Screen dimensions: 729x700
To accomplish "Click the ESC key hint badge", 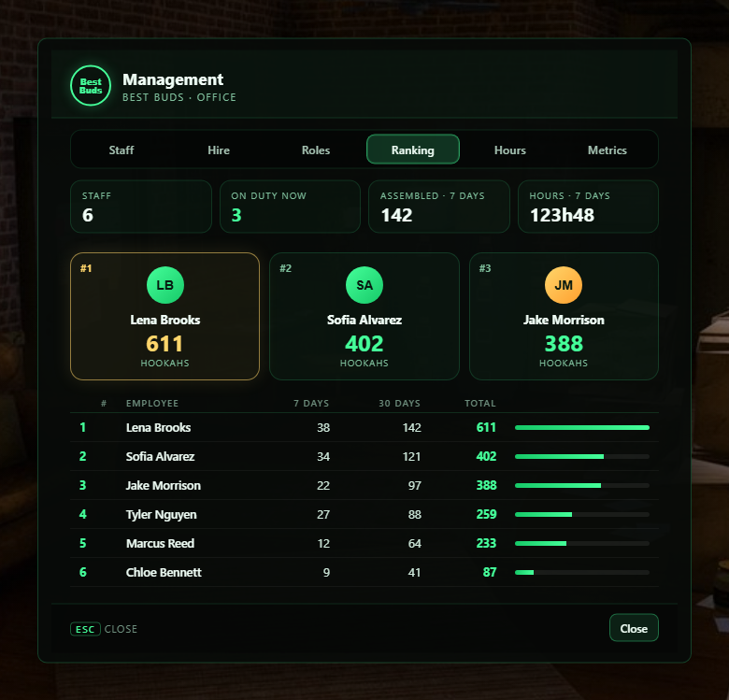I will pos(85,629).
